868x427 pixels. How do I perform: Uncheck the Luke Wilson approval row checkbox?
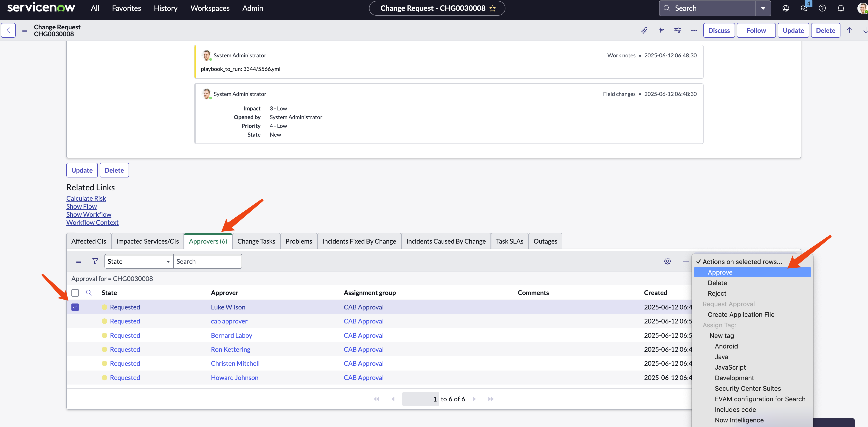pyautogui.click(x=75, y=307)
